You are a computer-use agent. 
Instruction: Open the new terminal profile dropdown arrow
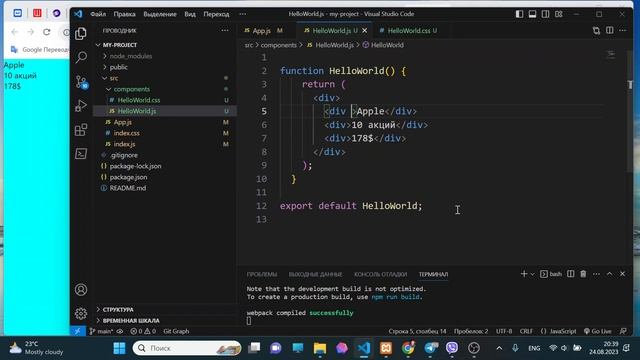532,274
